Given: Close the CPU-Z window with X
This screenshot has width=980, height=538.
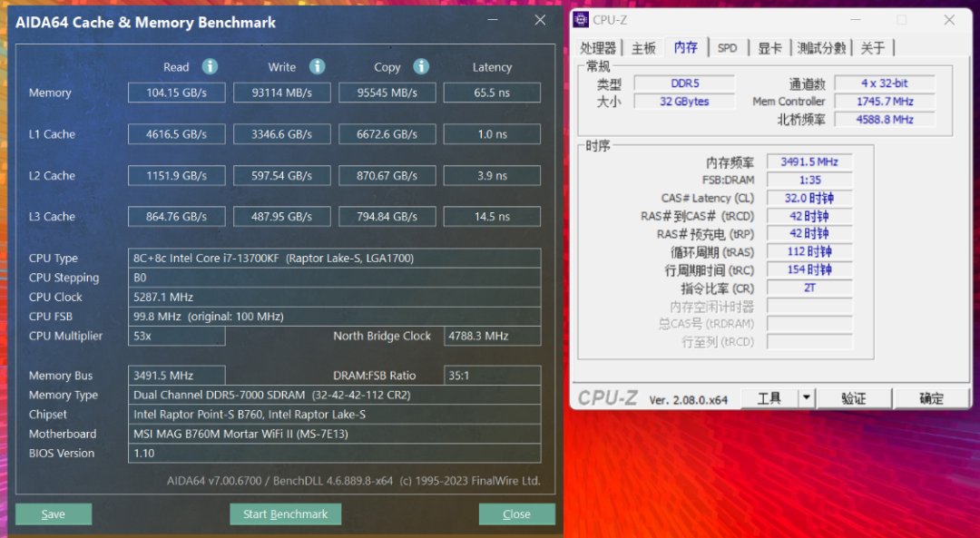Looking at the screenshot, I should [949, 20].
